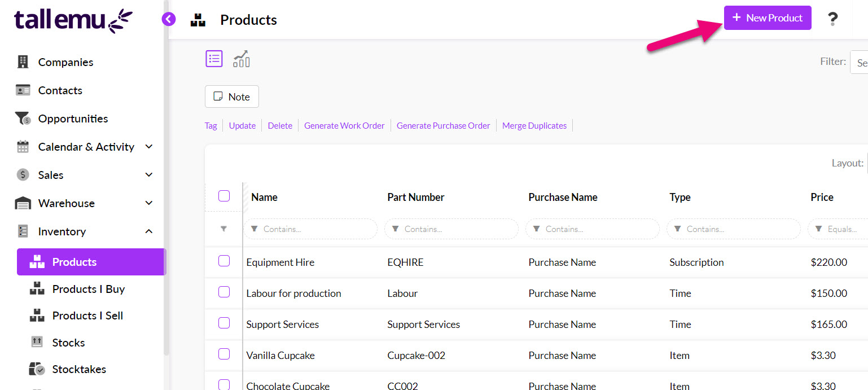The width and height of the screenshot is (868, 390).
Task: Select the Vanilla Cupcake row checkbox
Action: (224, 354)
